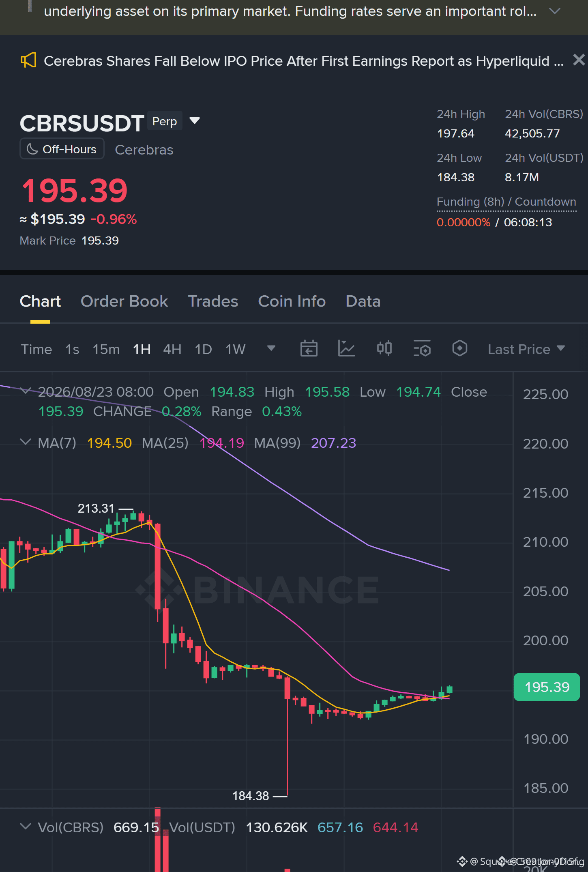Tap the Cerebras asset name

[144, 150]
